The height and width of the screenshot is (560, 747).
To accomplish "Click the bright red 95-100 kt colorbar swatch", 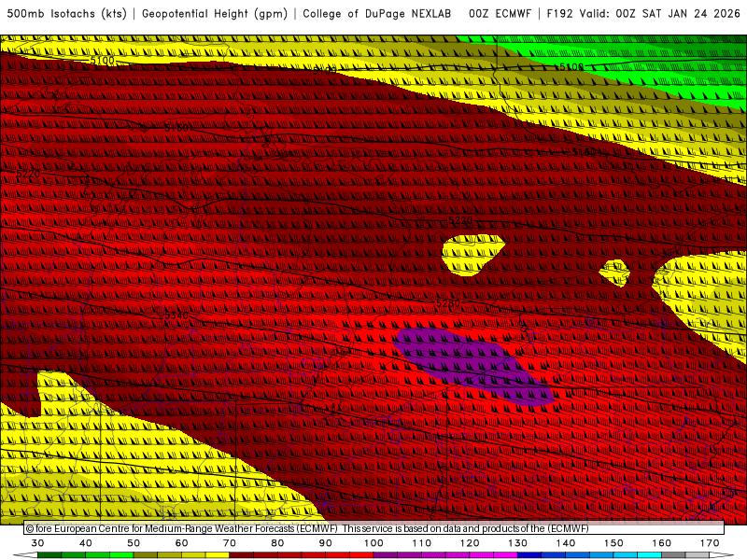I will (x=361, y=555).
